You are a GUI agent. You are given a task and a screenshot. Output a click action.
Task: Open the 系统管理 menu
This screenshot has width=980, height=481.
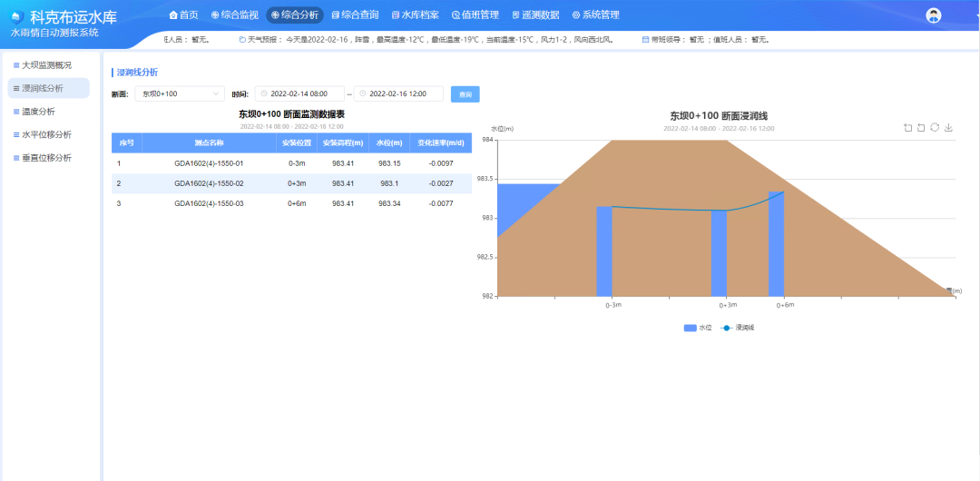pos(595,15)
